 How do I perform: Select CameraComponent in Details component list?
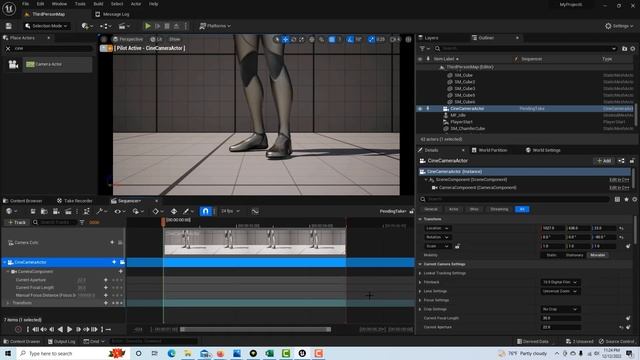(478, 188)
